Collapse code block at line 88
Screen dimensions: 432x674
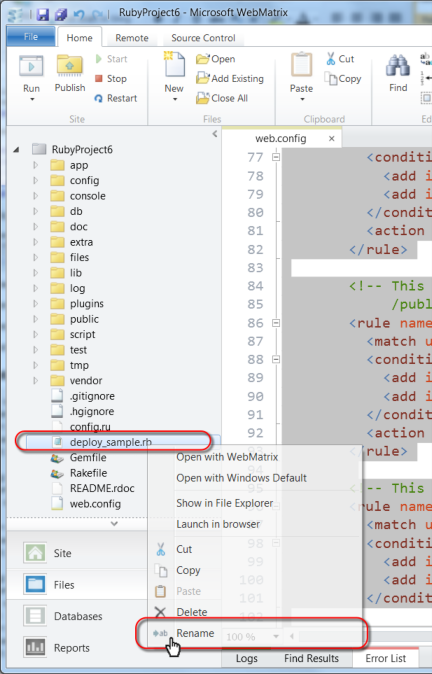coord(276,359)
